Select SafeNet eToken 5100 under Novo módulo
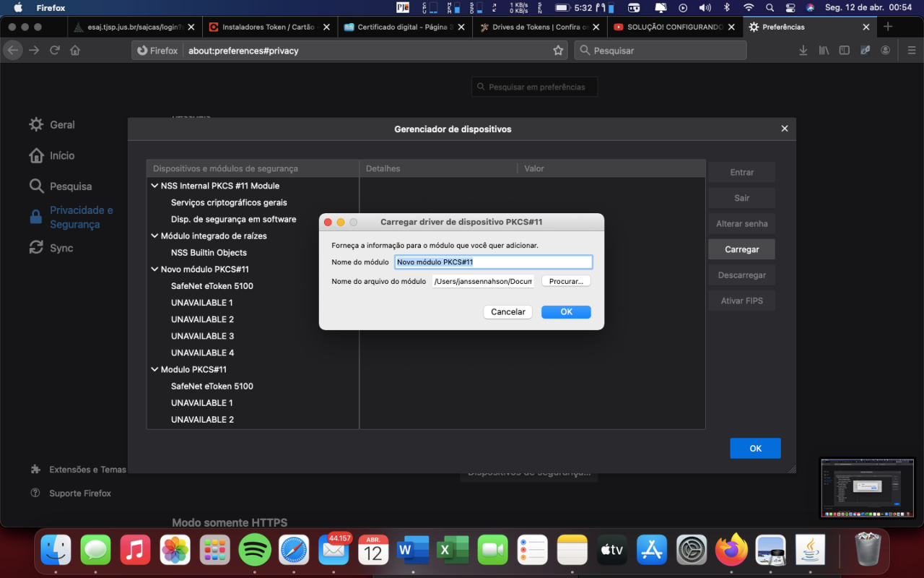The height and width of the screenshot is (578, 924). (x=212, y=286)
